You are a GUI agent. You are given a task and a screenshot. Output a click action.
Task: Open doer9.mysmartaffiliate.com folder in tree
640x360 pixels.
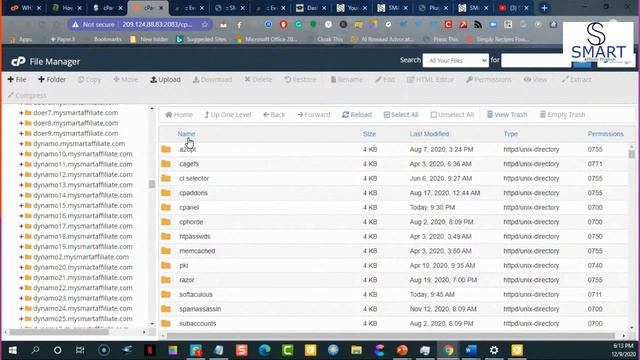[x=76, y=133]
